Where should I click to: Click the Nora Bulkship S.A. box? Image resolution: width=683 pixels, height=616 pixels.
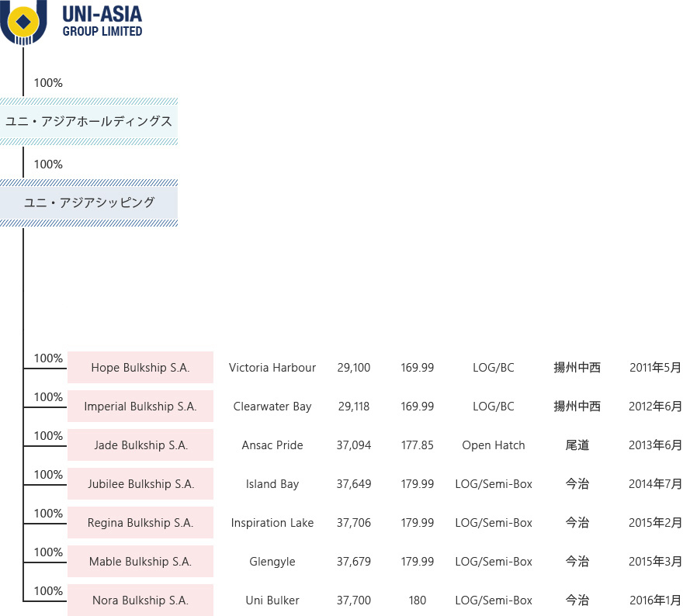pos(140,600)
